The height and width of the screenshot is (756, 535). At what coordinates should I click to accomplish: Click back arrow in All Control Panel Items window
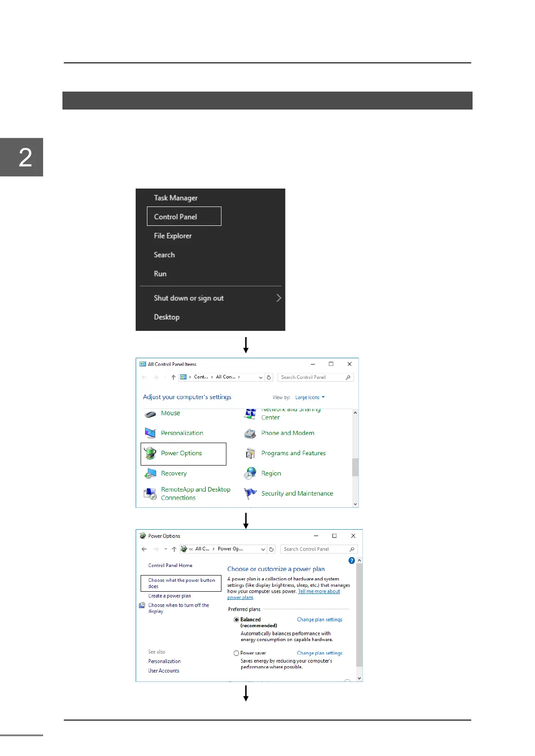coord(144,378)
